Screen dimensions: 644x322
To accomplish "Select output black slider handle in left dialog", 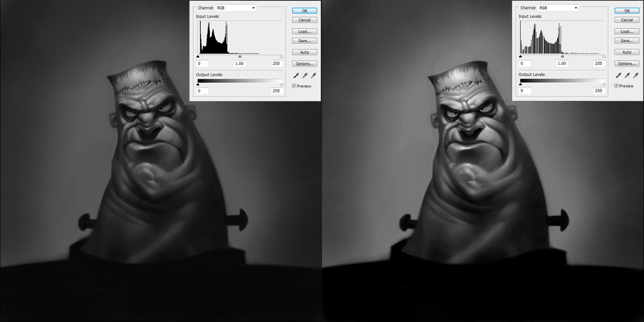I will click(198, 84).
